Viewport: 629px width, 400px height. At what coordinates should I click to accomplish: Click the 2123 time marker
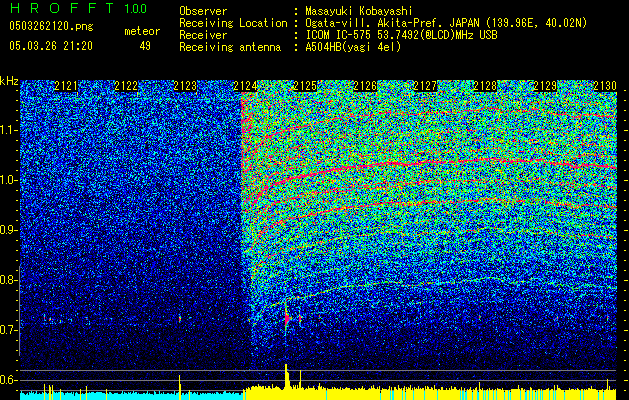tap(185, 86)
